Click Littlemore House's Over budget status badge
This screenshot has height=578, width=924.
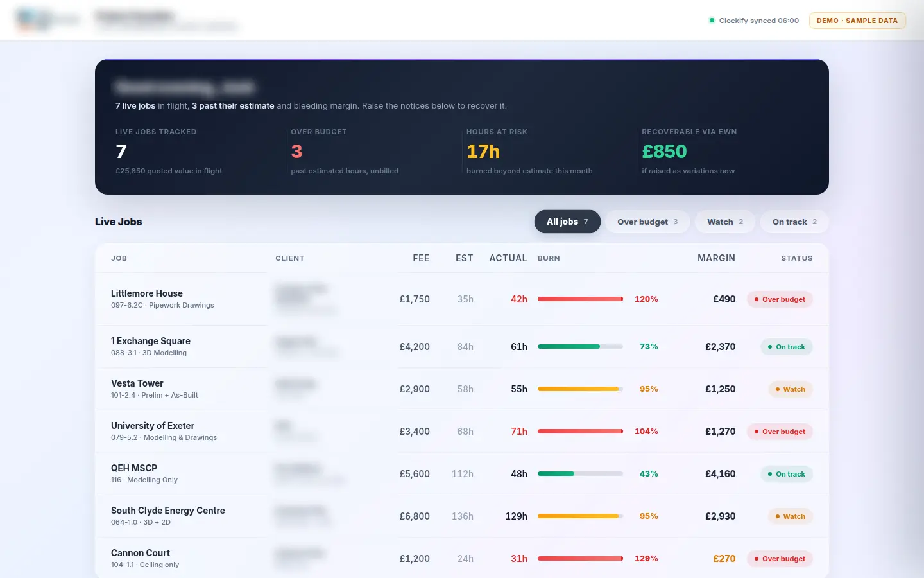pyautogui.click(x=780, y=299)
